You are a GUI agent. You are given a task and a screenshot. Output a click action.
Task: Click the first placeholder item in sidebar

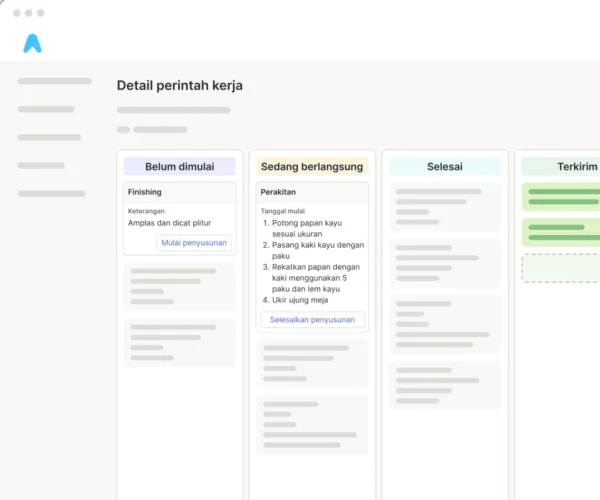[54, 81]
